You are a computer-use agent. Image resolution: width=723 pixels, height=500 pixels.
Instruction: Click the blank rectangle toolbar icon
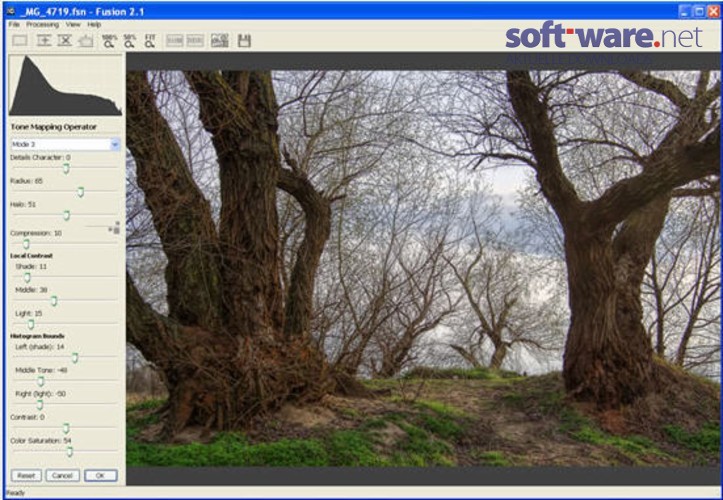point(20,41)
